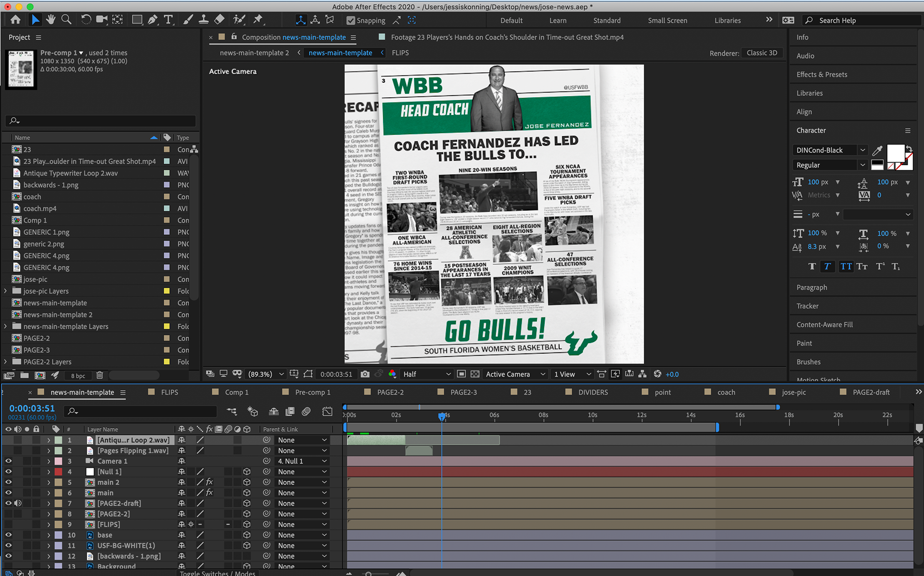
Task: Select the Brush tool
Action: click(x=188, y=20)
